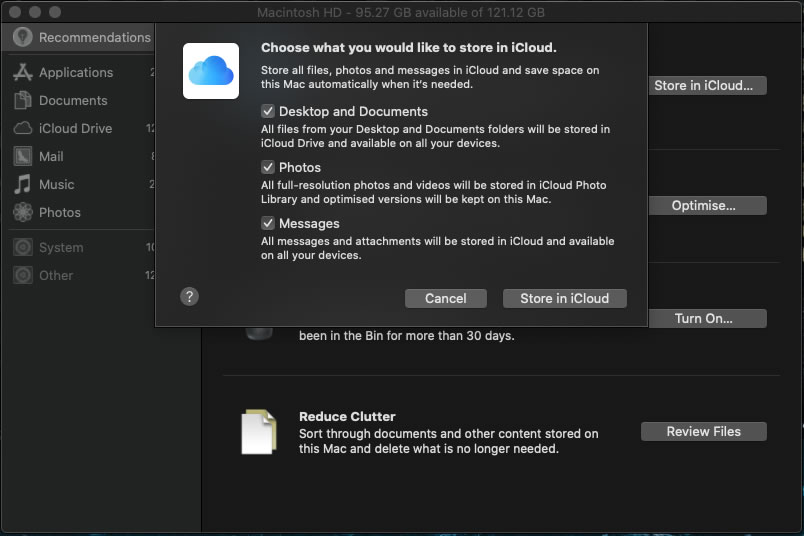Open the Documents category

pos(78,101)
